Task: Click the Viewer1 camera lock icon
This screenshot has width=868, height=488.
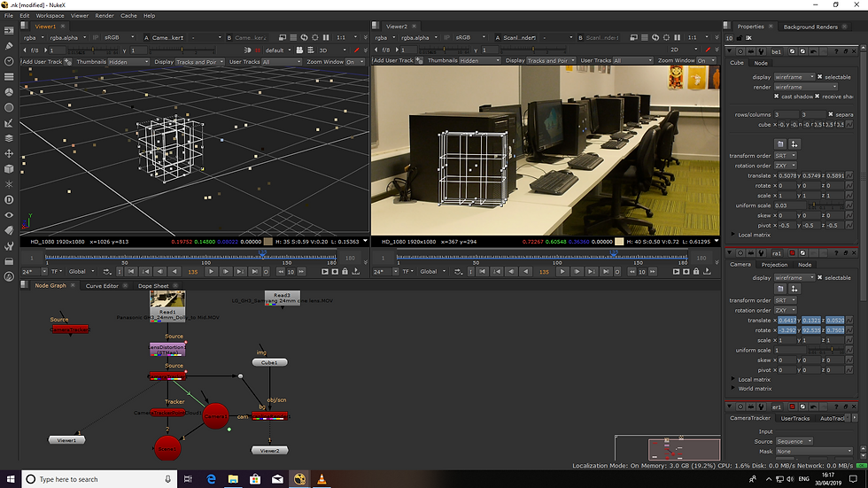Action: (x=299, y=50)
